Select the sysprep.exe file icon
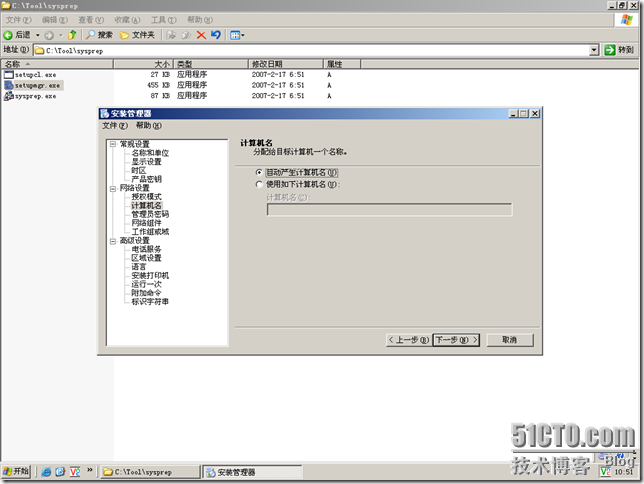This screenshot has height=484, width=644. (9, 96)
